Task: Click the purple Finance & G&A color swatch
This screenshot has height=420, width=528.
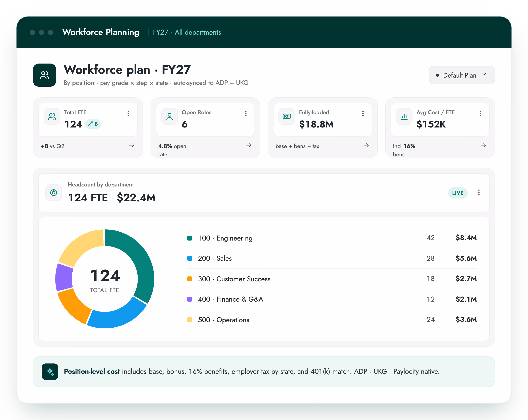Action: click(190, 299)
